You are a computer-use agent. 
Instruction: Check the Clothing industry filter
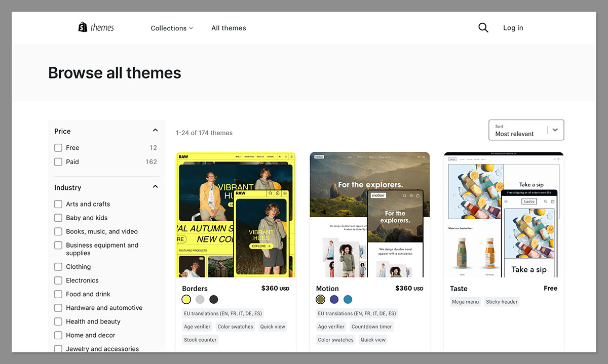coord(58,266)
